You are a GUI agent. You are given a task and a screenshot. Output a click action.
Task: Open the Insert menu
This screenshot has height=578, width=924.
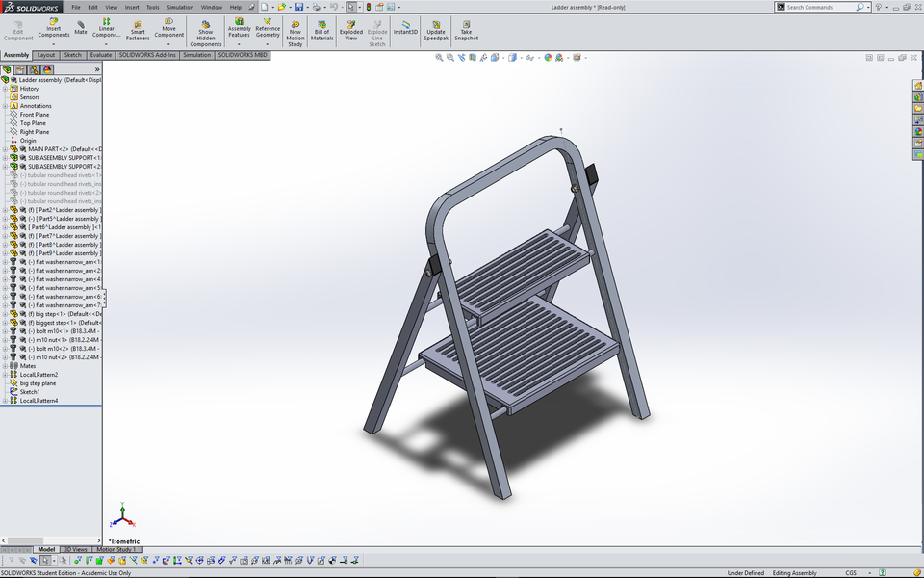132,6
